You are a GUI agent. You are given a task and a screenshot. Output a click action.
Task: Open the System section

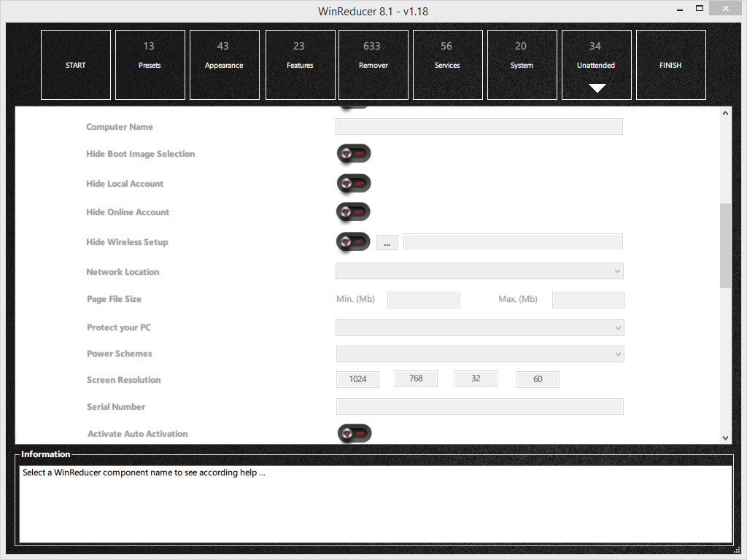pos(522,65)
